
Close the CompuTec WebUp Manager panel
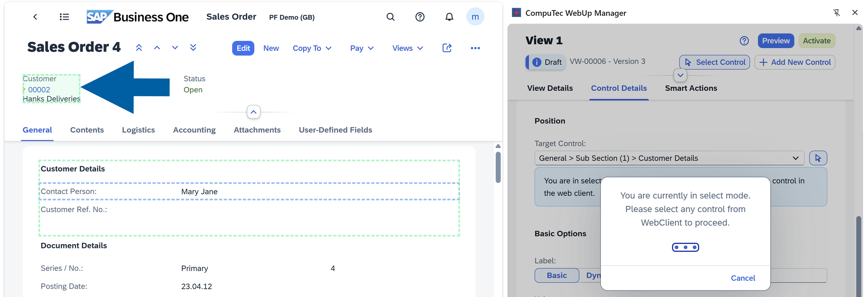(x=855, y=12)
